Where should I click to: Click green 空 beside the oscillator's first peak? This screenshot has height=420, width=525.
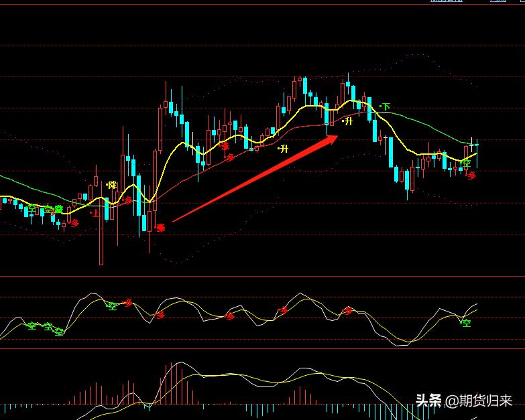coord(111,305)
